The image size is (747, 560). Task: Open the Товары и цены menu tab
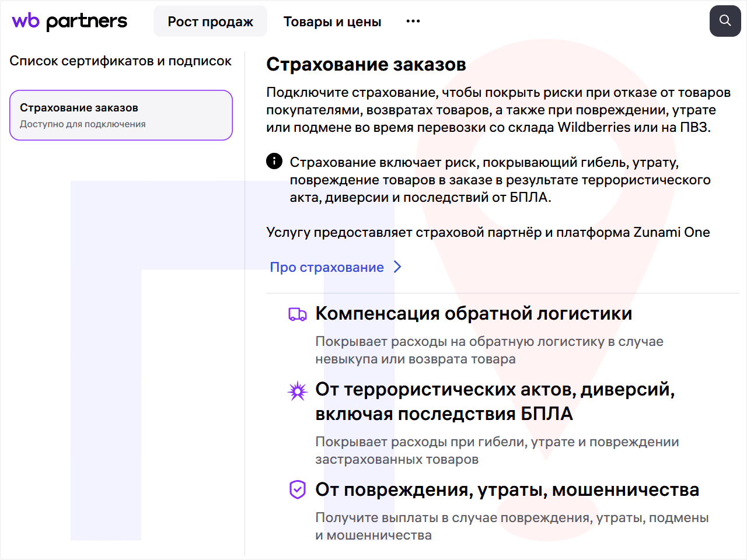[333, 22]
